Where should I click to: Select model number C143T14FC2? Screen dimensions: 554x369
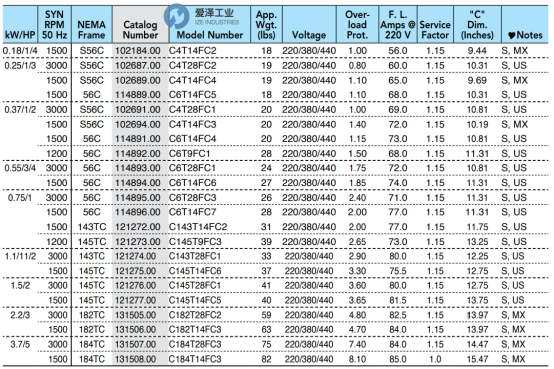pos(198,227)
